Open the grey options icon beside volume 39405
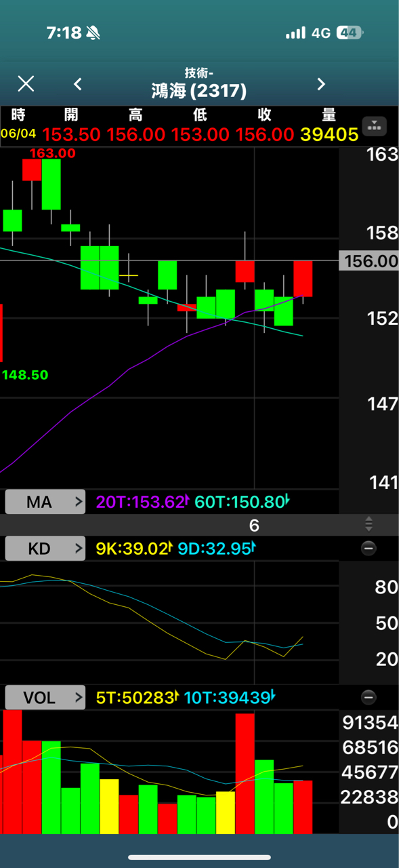This screenshot has height=868, width=399. pyautogui.click(x=375, y=125)
